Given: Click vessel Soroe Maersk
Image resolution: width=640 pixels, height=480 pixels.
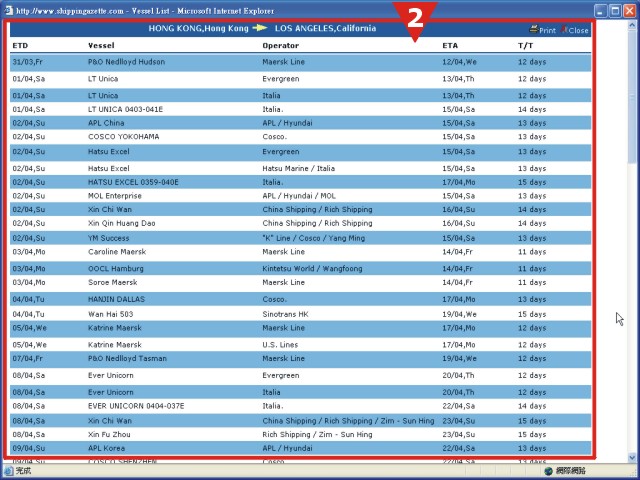Looking at the screenshot, I should (x=113, y=282).
